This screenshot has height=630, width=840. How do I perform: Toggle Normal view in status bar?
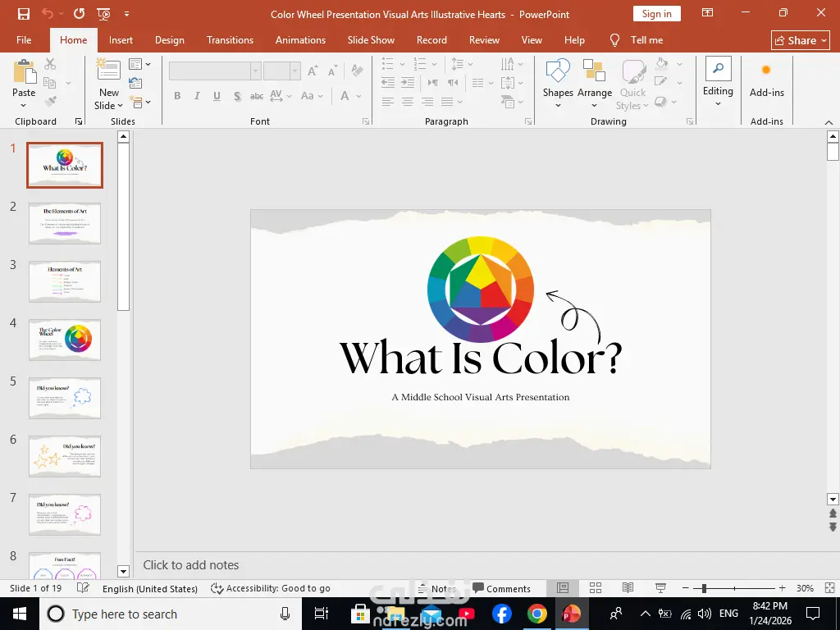tap(563, 588)
